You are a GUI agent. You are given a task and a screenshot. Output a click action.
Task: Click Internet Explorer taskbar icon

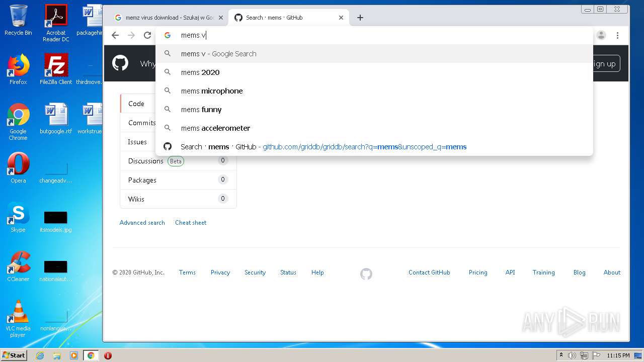(40, 355)
